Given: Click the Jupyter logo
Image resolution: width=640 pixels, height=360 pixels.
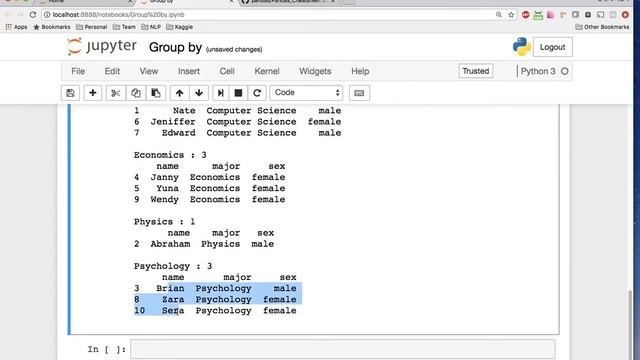Looking at the screenshot, I should [102, 47].
